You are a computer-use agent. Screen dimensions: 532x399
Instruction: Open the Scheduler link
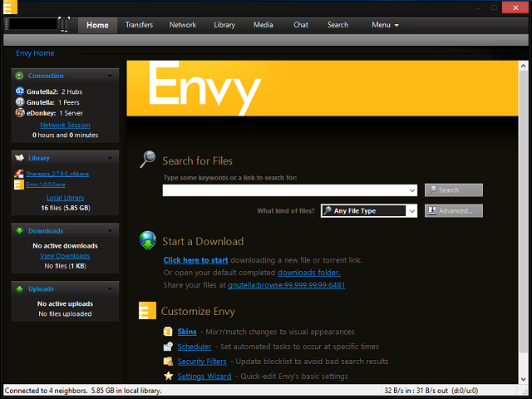click(195, 347)
